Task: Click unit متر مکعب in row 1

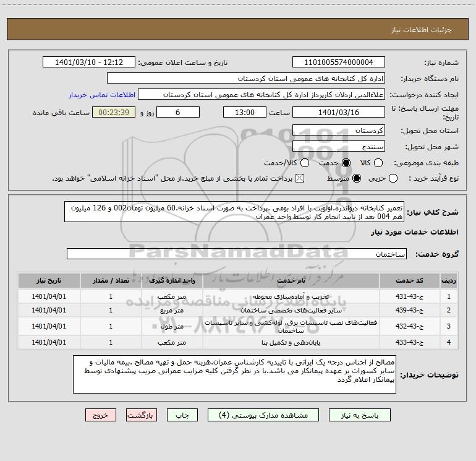Action: [x=172, y=296]
